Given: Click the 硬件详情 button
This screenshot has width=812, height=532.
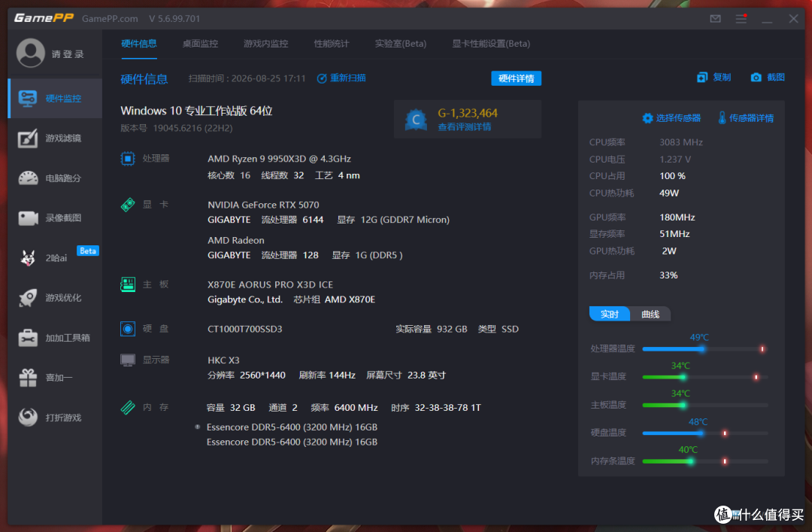Looking at the screenshot, I should 517,78.
